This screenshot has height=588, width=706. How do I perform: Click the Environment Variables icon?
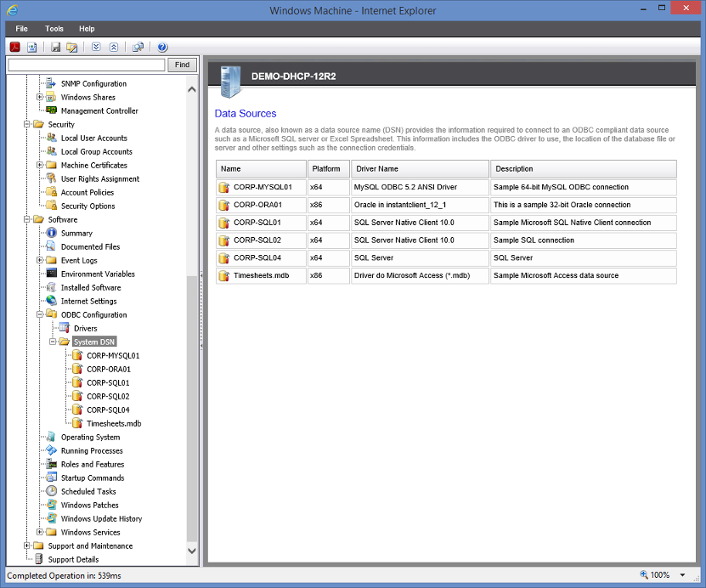(x=52, y=273)
